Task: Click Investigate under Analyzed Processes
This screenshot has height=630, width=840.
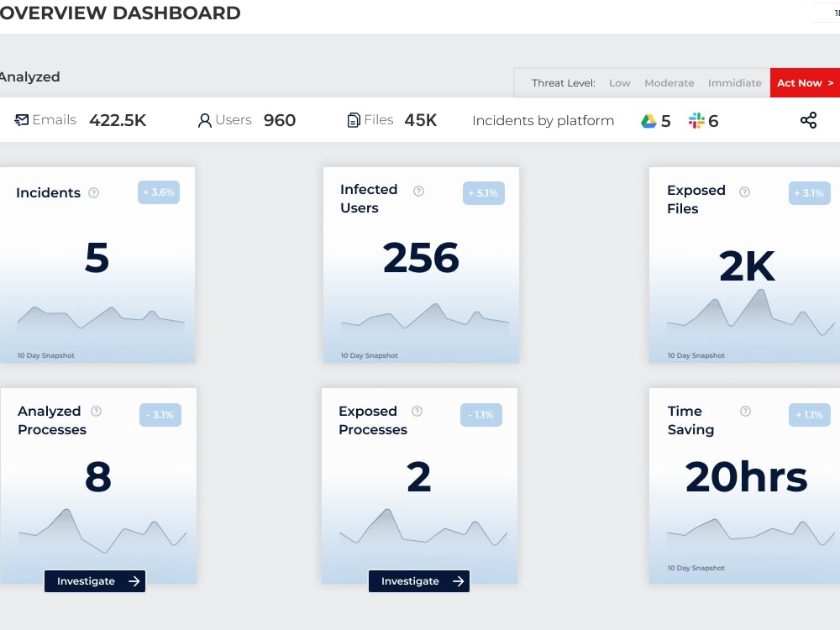Action: (x=94, y=580)
